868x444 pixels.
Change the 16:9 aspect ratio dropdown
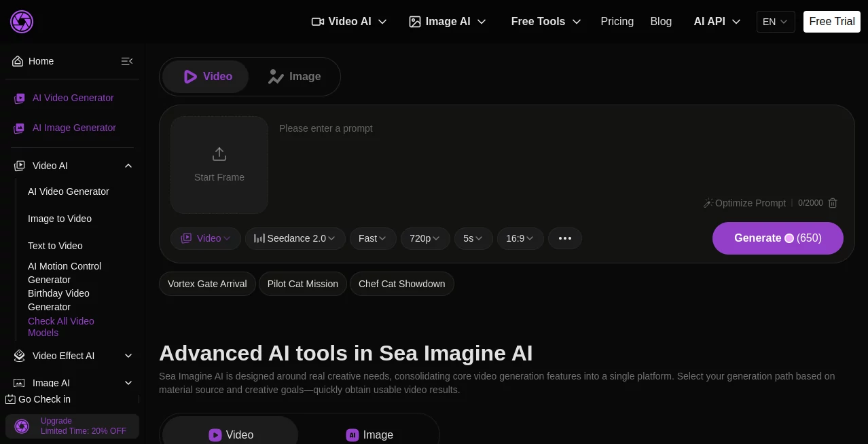520,238
